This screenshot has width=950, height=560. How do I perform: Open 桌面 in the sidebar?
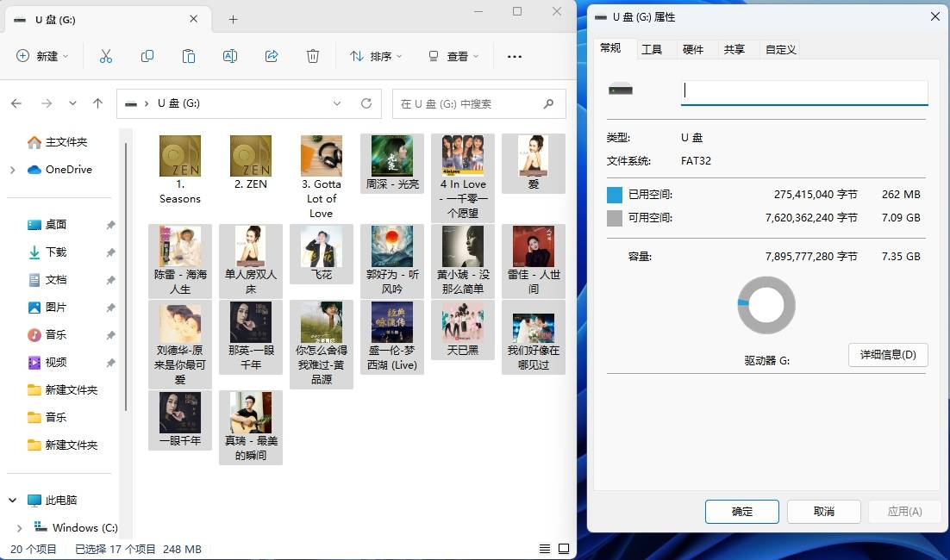click(47, 225)
